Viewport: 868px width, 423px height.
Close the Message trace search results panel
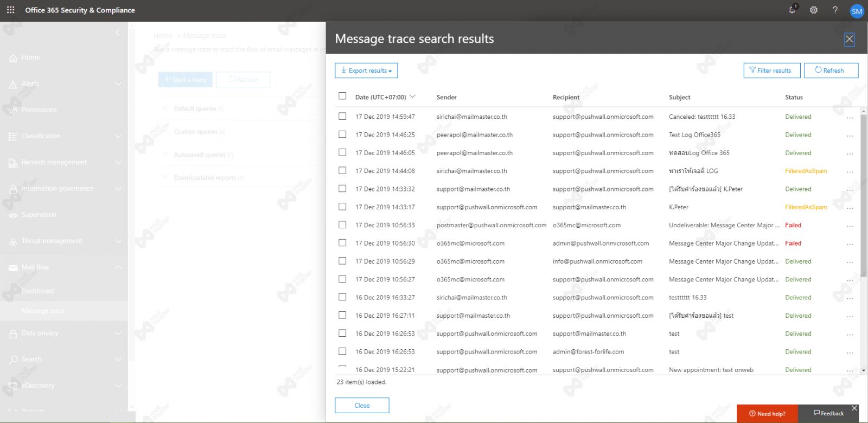click(x=850, y=39)
